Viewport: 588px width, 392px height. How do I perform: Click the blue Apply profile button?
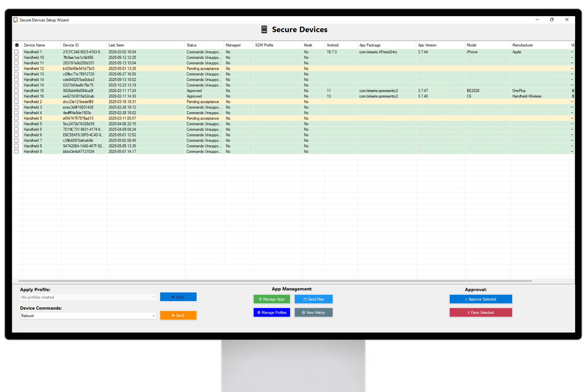(178, 297)
